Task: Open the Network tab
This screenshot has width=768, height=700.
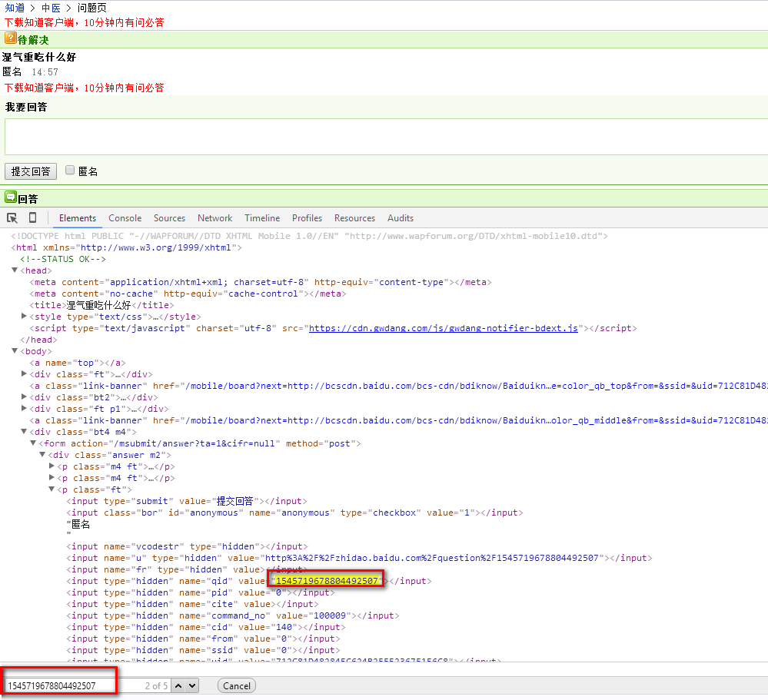Action: pos(214,218)
